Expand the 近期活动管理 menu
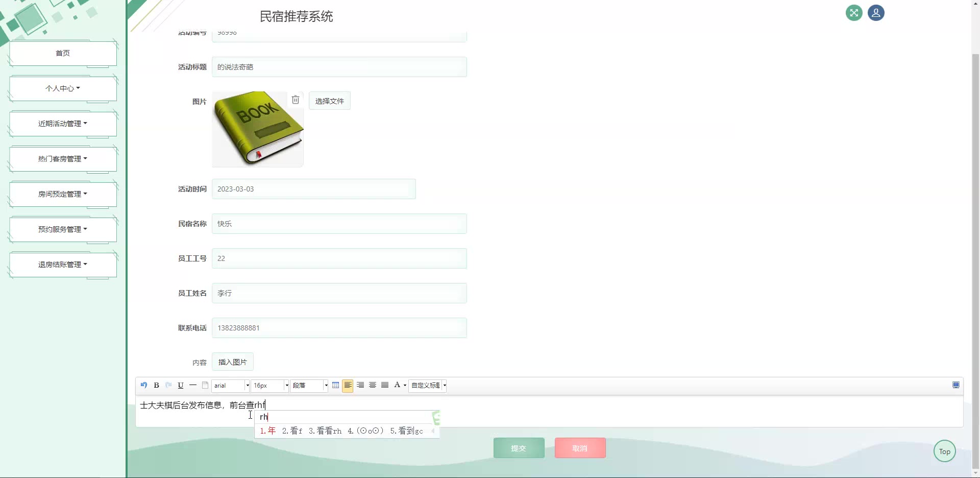Image resolution: width=980 pixels, height=478 pixels. click(63, 124)
